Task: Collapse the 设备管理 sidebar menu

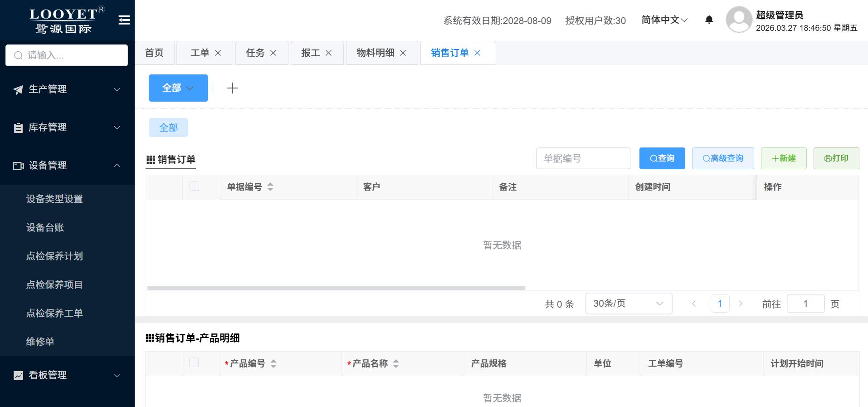Action: (x=67, y=166)
